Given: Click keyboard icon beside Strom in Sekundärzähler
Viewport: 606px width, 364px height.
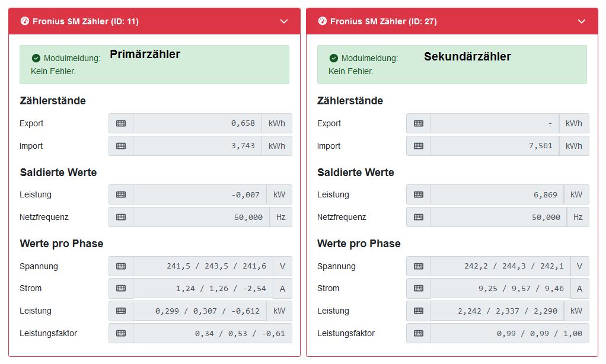Looking at the screenshot, I should (x=419, y=288).
